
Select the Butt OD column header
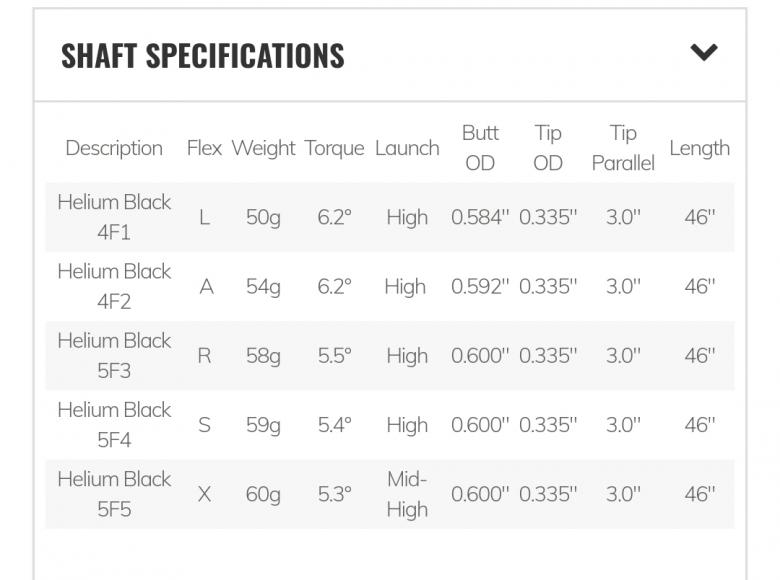point(480,148)
